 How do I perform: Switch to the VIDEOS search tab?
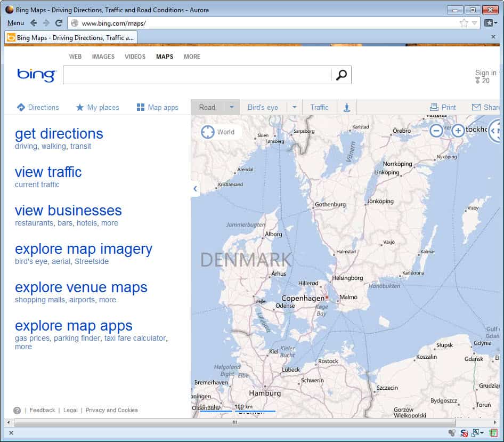(x=135, y=57)
